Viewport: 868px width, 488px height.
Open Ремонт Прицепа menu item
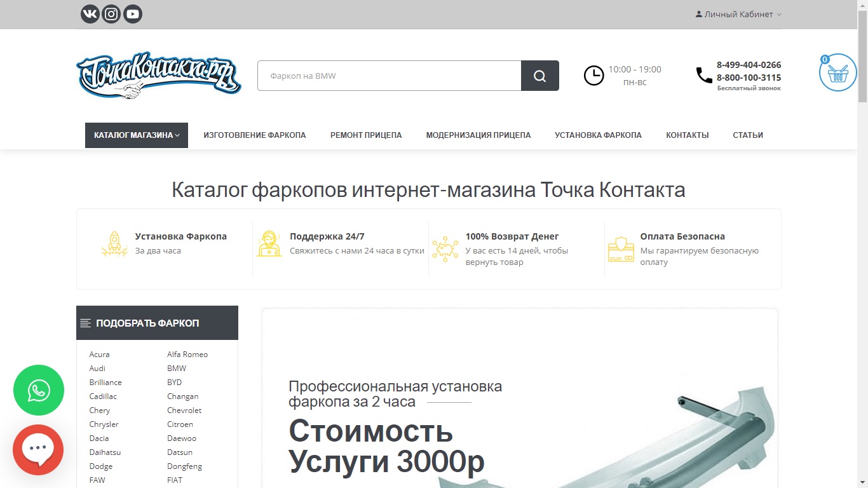pyautogui.click(x=366, y=135)
